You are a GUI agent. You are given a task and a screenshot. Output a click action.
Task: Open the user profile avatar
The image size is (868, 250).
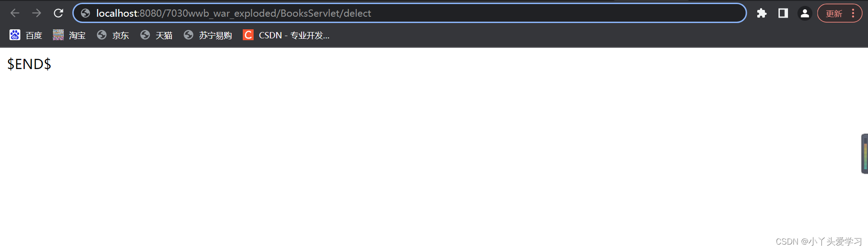pyautogui.click(x=805, y=13)
